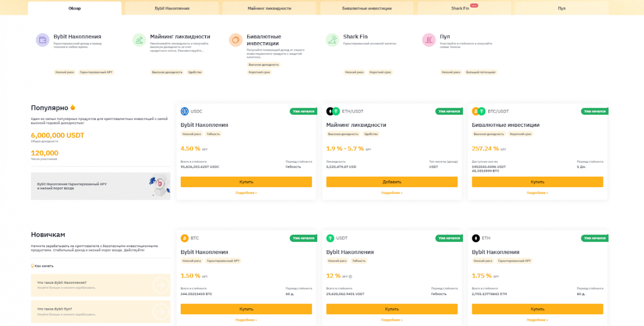
Task: Open Подробнее link on USDC card
Action: (x=246, y=193)
